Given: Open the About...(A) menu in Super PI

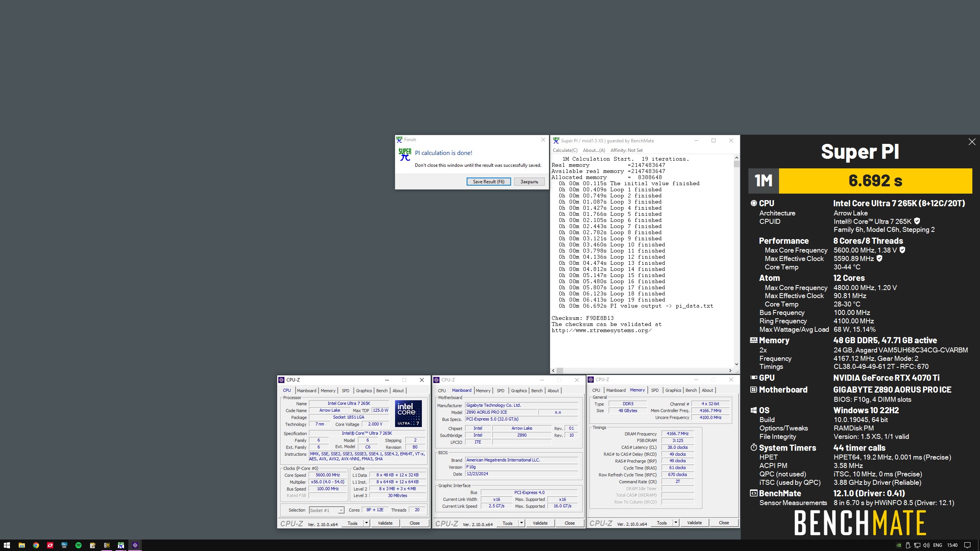Looking at the screenshot, I should point(594,150).
